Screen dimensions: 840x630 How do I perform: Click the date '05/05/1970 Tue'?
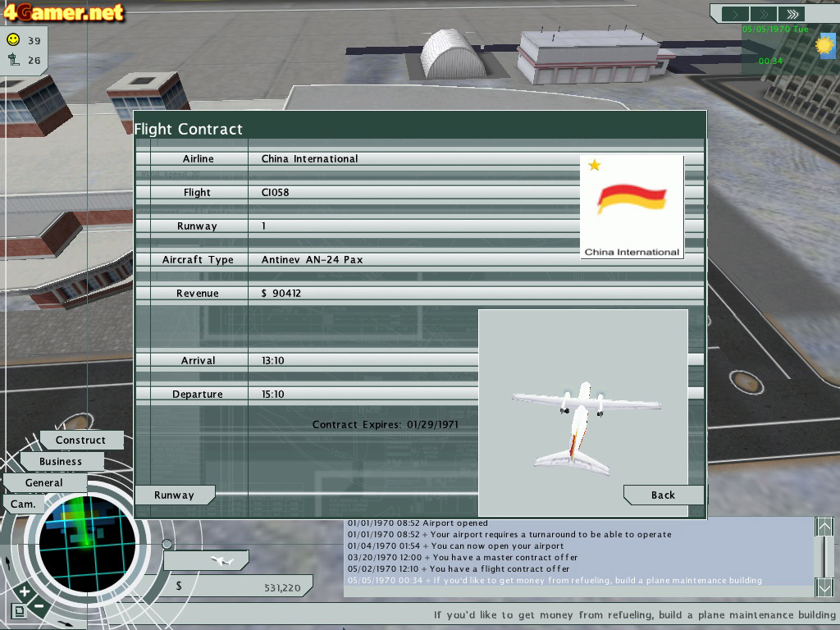click(775, 29)
